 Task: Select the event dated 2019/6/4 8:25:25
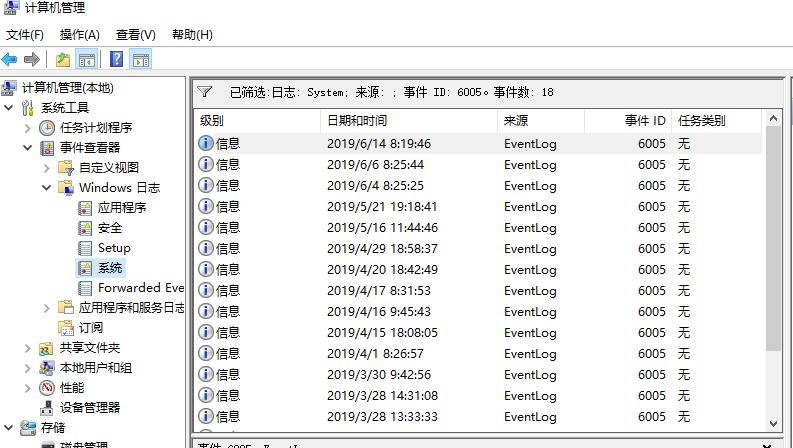[478, 186]
